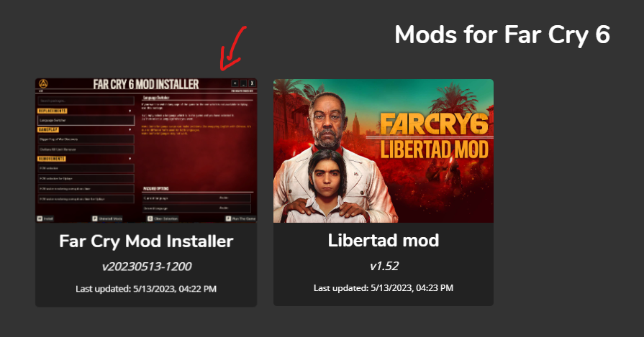644x337 pixels.
Task: Click the Search packages field in installer
Action: 86,101
